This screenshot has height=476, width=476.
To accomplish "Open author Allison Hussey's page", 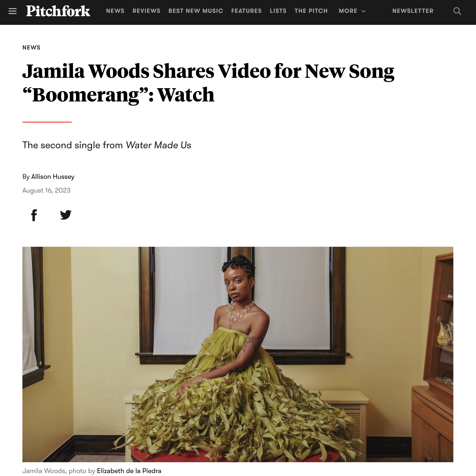I will click(x=53, y=177).
